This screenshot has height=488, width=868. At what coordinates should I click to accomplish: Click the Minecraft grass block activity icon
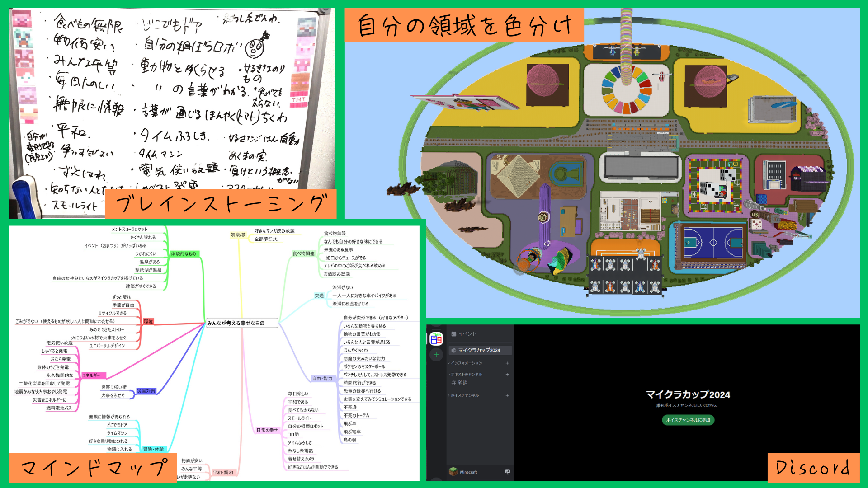tap(453, 472)
